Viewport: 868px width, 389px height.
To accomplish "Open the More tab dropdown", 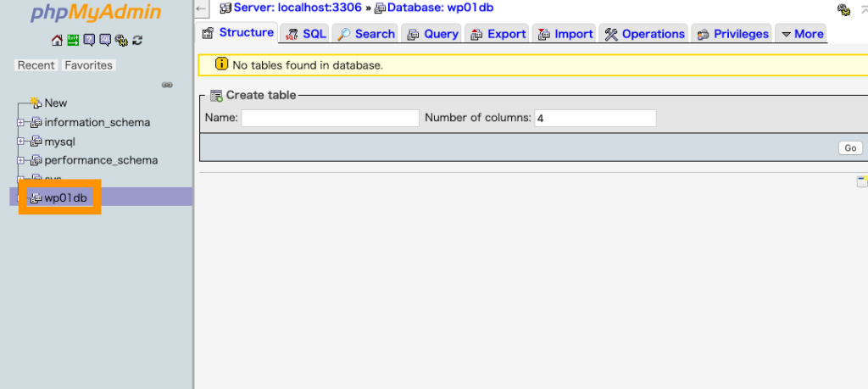I will pos(800,34).
